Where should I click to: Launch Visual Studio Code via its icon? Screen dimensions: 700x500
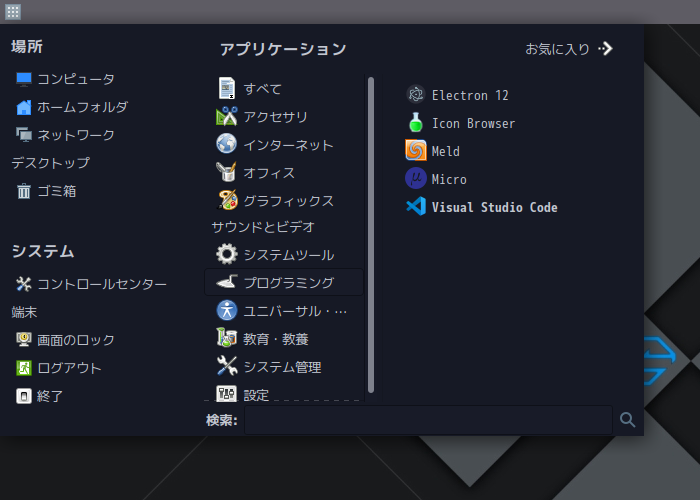click(416, 207)
